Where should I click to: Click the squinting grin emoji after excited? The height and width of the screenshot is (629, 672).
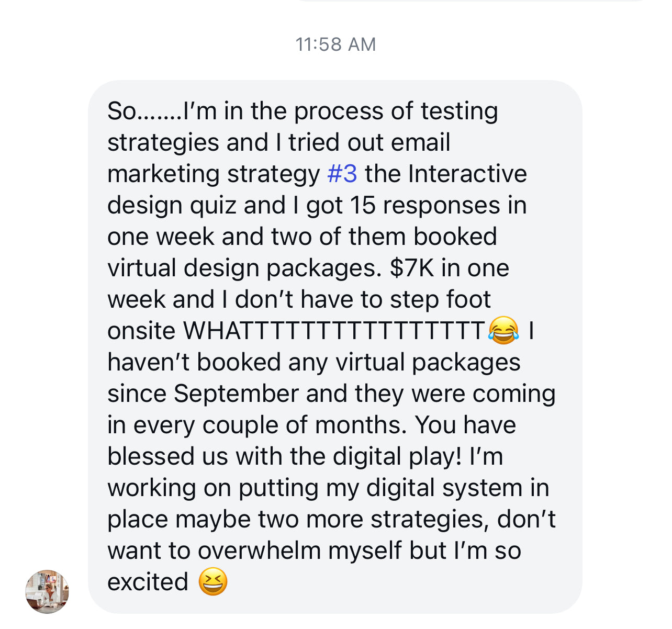pos(213,581)
